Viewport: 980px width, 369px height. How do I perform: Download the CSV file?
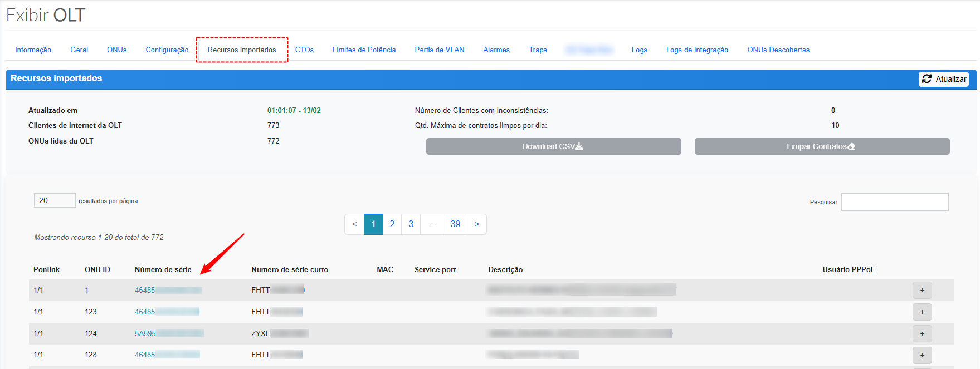point(553,146)
